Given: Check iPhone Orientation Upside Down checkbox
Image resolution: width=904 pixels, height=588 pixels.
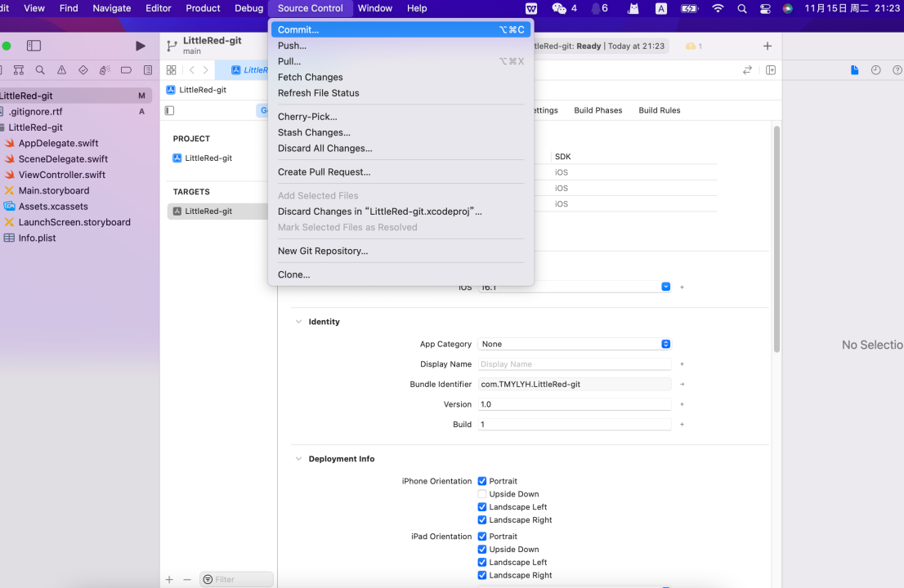Looking at the screenshot, I should (x=482, y=494).
